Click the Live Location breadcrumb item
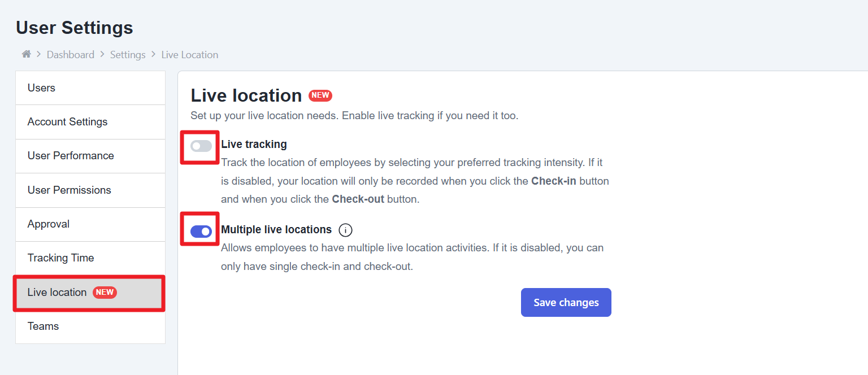The height and width of the screenshot is (375, 868). click(189, 55)
